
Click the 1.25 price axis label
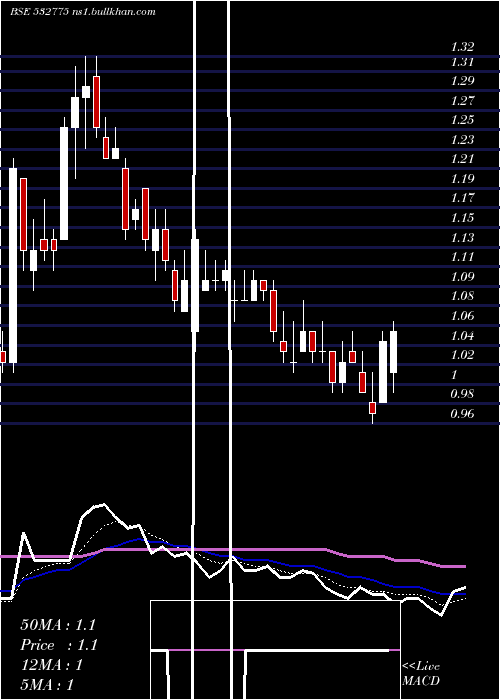click(x=462, y=121)
